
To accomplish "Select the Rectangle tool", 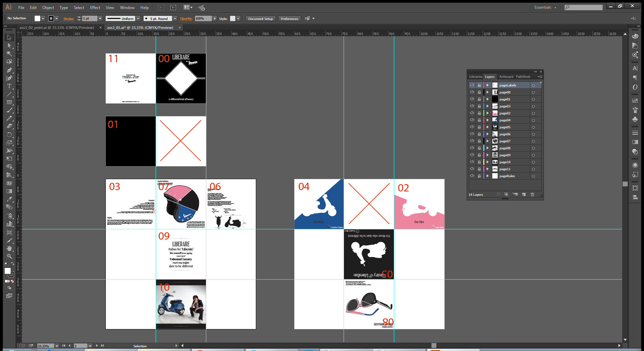I will click(x=9, y=102).
